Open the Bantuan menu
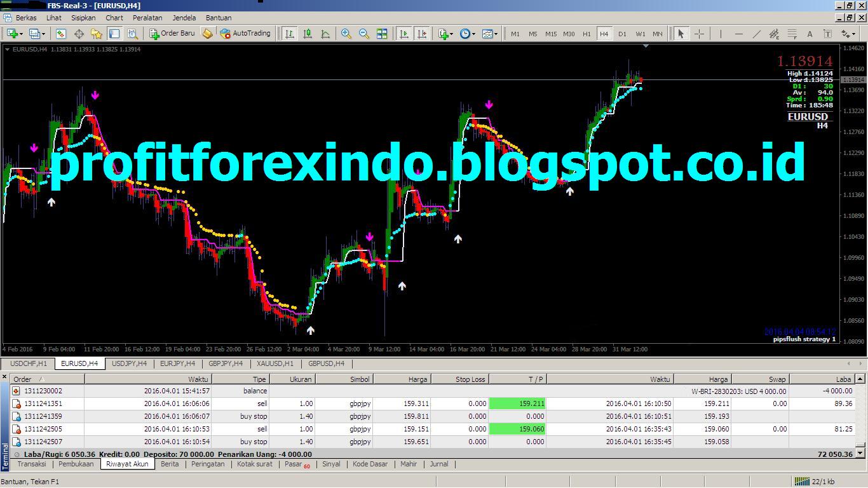The image size is (868, 488). (219, 18)
